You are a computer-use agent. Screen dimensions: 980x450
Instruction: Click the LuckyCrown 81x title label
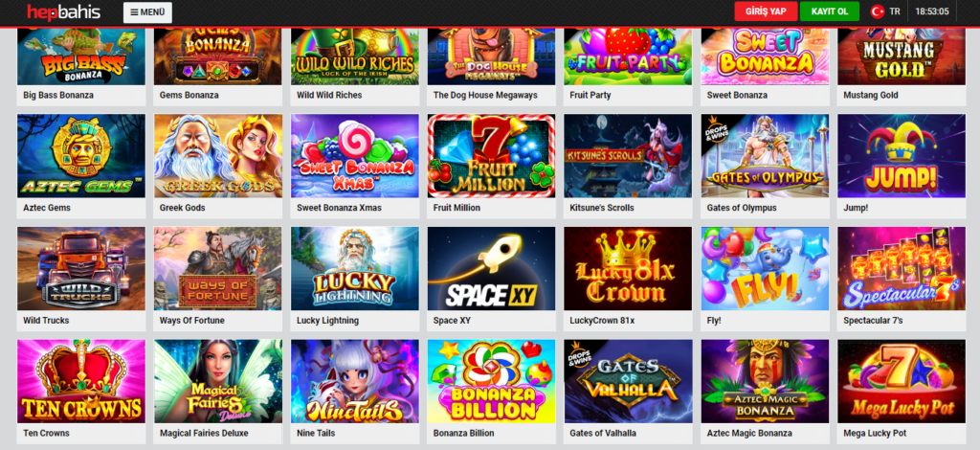[x=602, y=321]
